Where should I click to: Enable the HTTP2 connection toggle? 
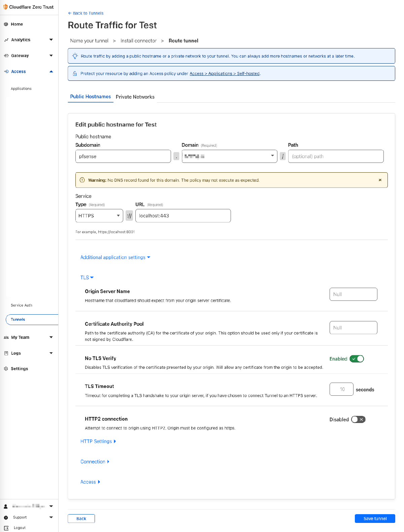(x=358, y=420)
